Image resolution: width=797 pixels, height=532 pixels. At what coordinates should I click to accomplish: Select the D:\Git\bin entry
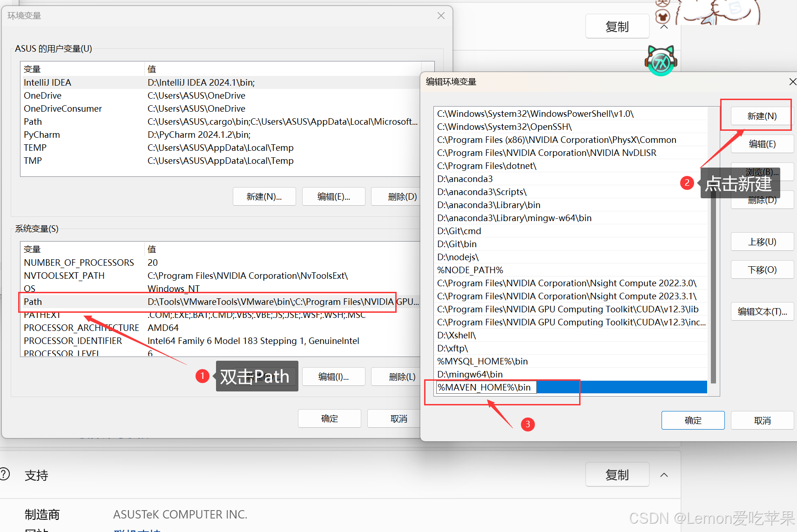tap(571, 244)
